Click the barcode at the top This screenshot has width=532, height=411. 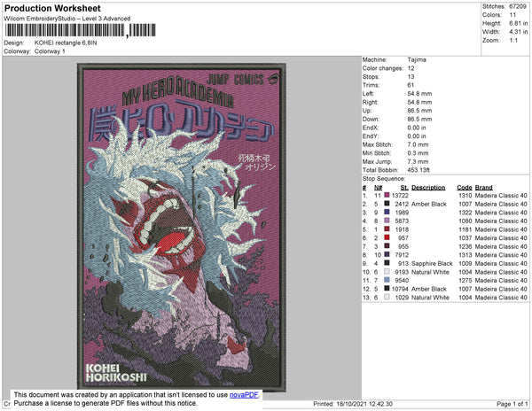coord(80,30)
